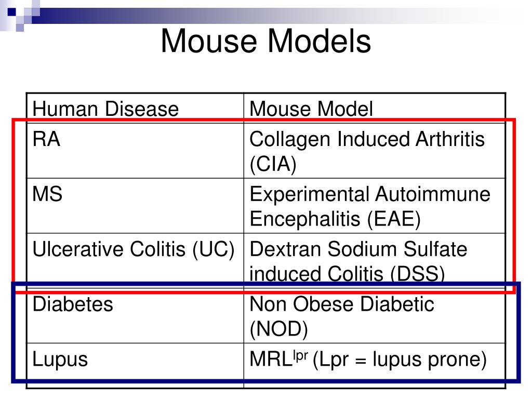Select the 'Human Disease' header cell
The width and height of the screenshot is (532, 399).
[135, 108]
